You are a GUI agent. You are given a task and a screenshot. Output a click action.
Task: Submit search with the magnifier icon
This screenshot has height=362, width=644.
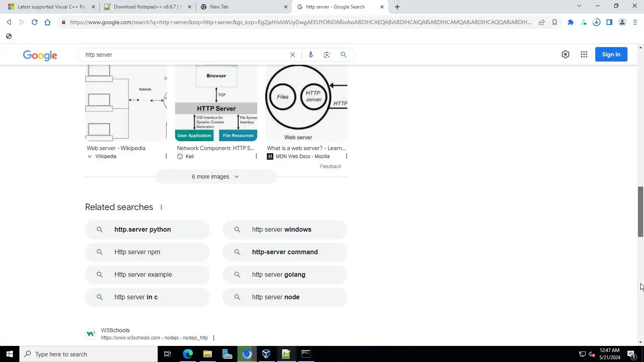pyautogui.click(x=343, y=55)
